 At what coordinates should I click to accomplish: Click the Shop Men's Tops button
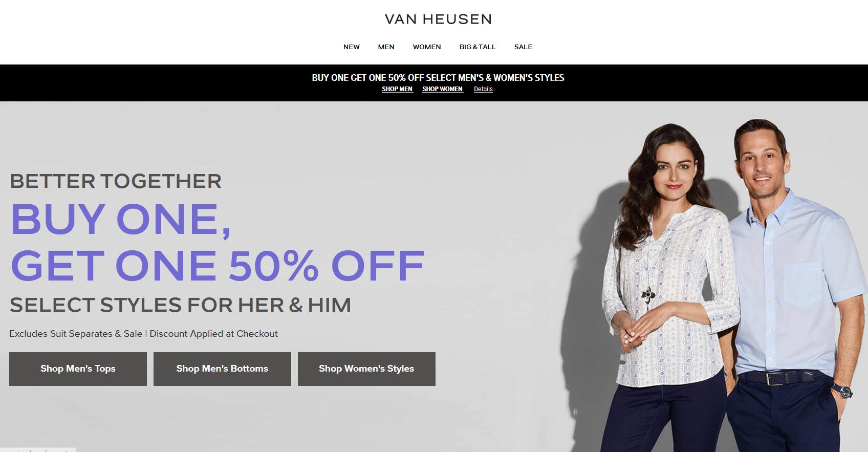[78, 369]
